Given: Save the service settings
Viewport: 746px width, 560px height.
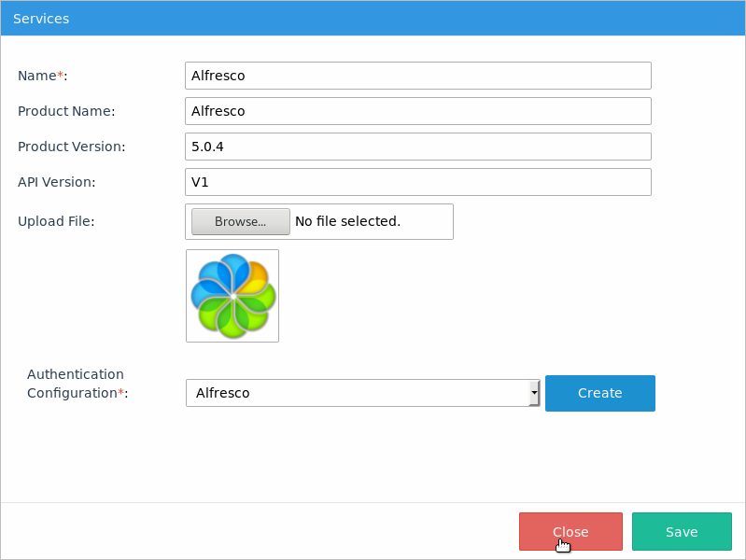Looking at the screenshot, I should (x=681, y=532).
